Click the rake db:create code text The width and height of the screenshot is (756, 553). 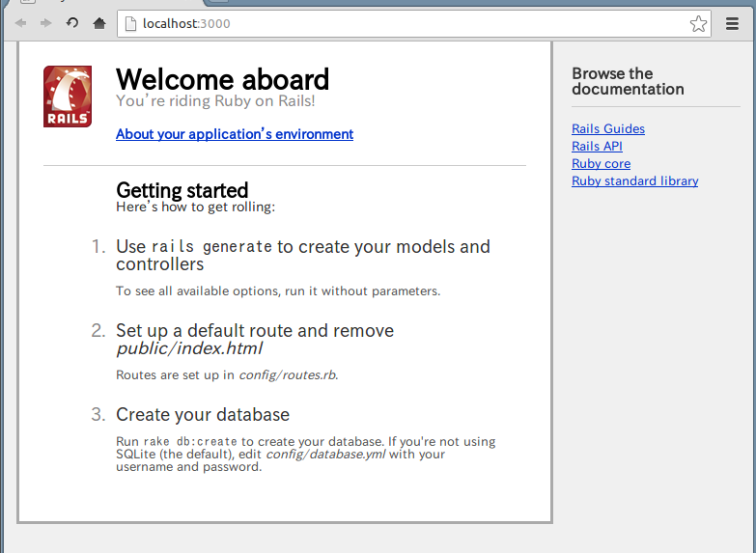click(190, 442)
